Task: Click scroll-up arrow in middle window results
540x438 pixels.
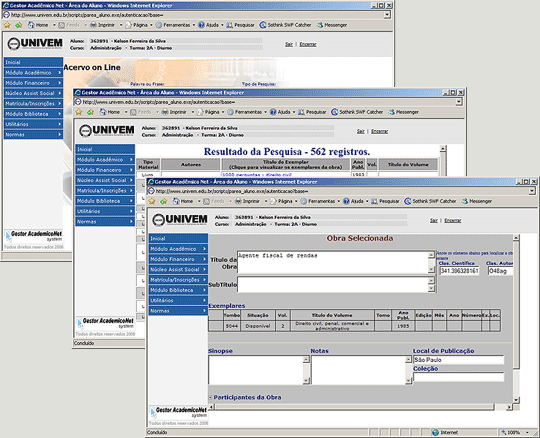Action: (x=443, y=148)
